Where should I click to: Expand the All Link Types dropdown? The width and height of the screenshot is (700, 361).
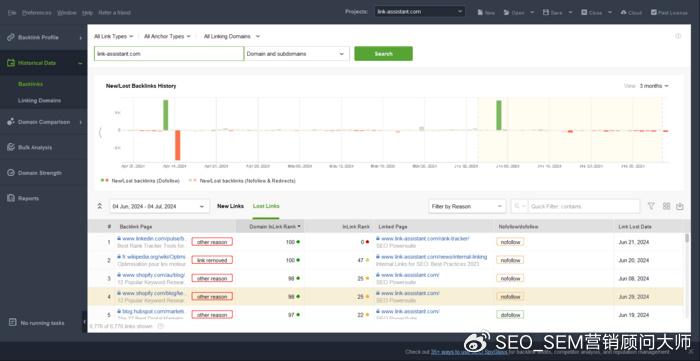click(x=113, y=37)
